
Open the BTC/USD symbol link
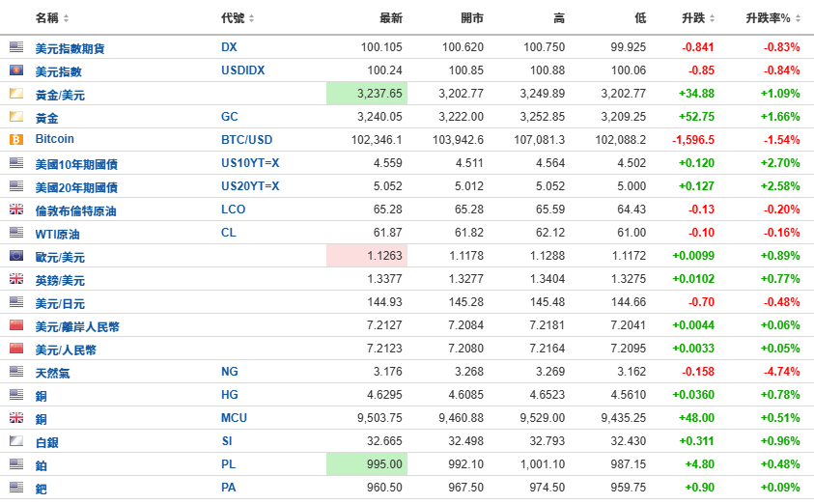point(246,140)
